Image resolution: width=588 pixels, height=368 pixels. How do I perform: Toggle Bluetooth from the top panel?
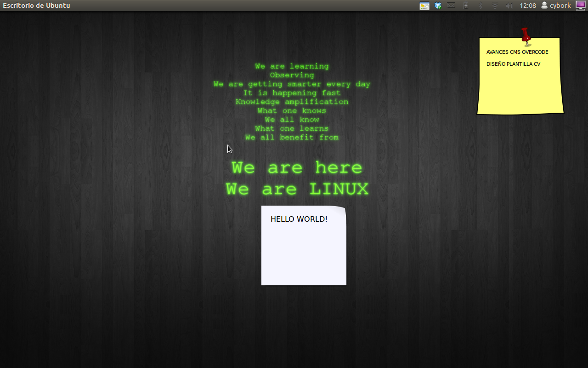481,6
